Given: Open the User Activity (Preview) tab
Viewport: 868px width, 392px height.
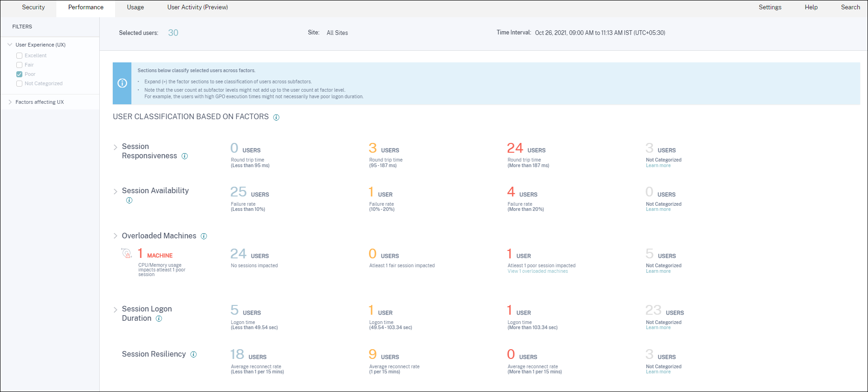Looking at the screenshot, I should pos(198,7).
